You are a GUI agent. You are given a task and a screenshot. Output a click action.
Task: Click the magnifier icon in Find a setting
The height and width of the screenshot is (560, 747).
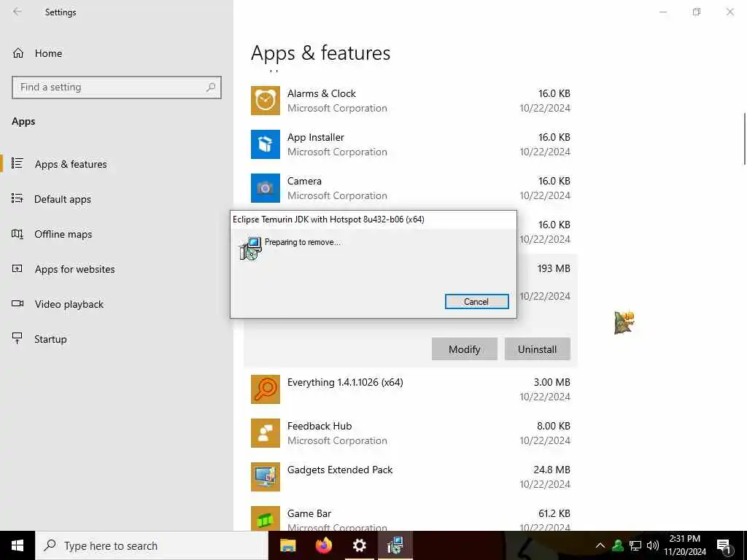pyautogui.click(x=211, y=87)
